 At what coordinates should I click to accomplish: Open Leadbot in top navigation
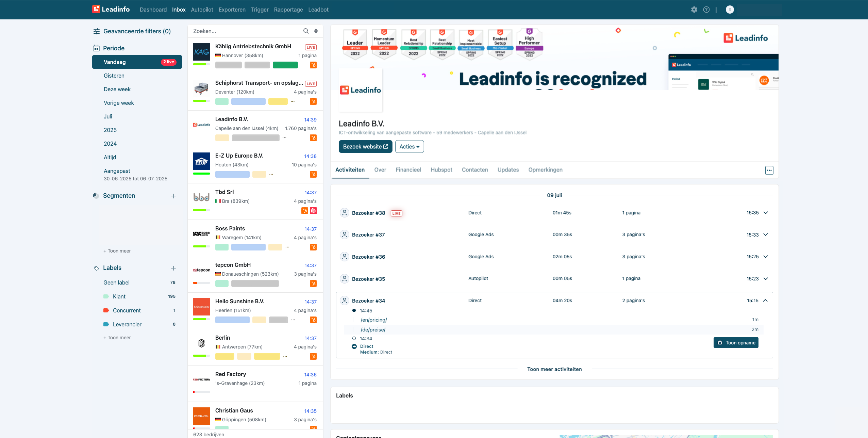coord(318,10)
